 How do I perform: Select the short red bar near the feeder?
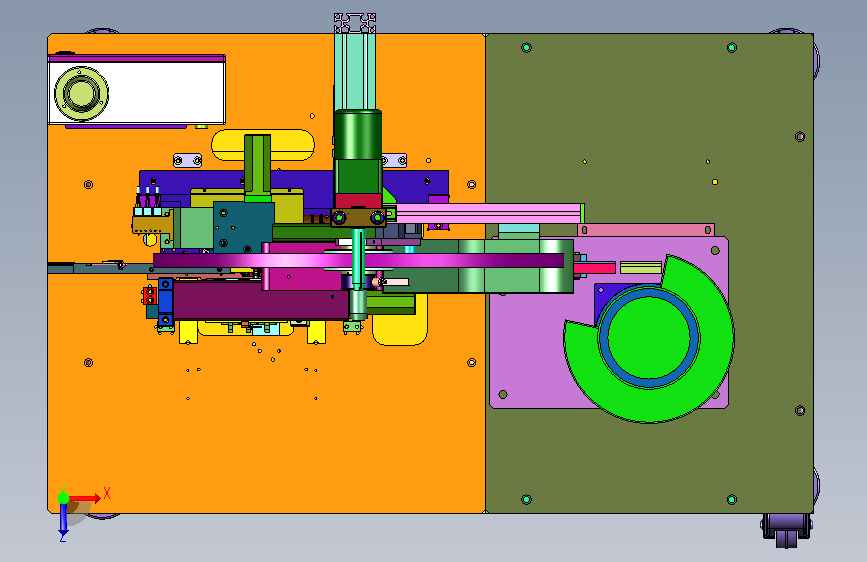tap(594, 268)
